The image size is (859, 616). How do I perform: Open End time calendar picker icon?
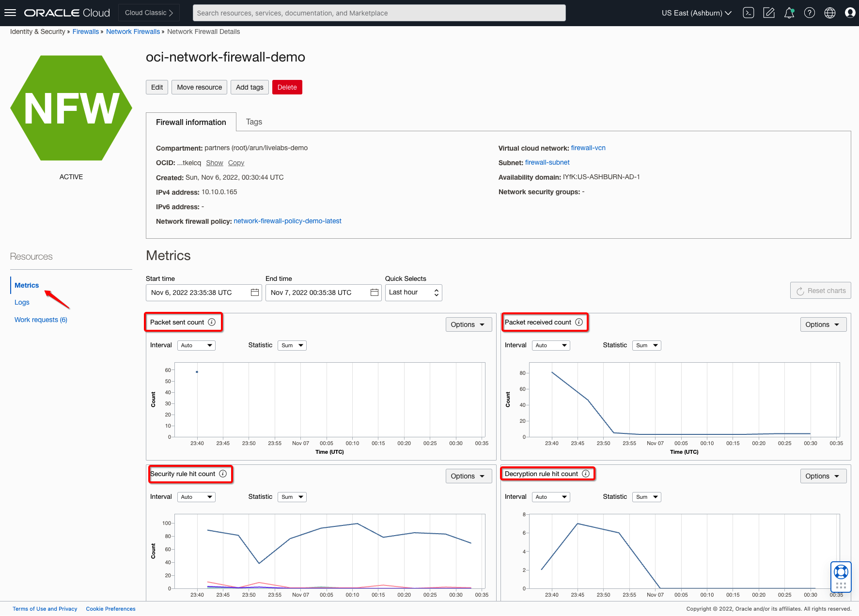click(375, 293)
